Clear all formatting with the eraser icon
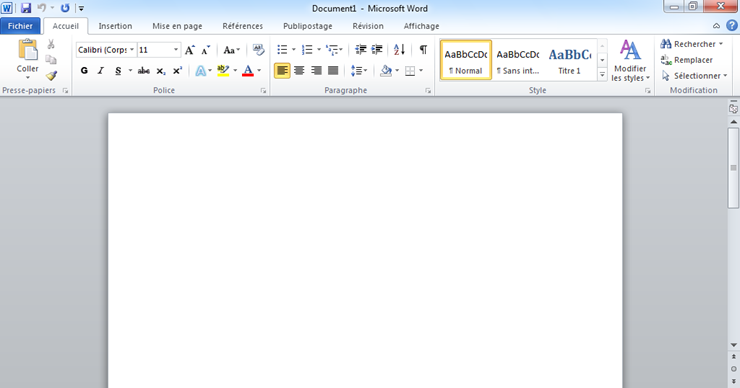The width and height of the screenshot is (740, 388). click(x=258, y=50)
